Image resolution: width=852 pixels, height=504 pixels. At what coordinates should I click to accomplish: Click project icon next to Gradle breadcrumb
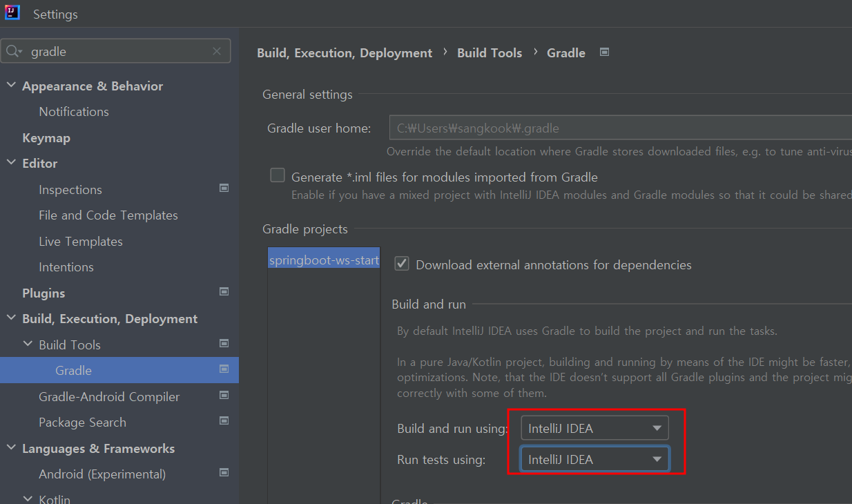pyautogui.click(x=604, y=52)
